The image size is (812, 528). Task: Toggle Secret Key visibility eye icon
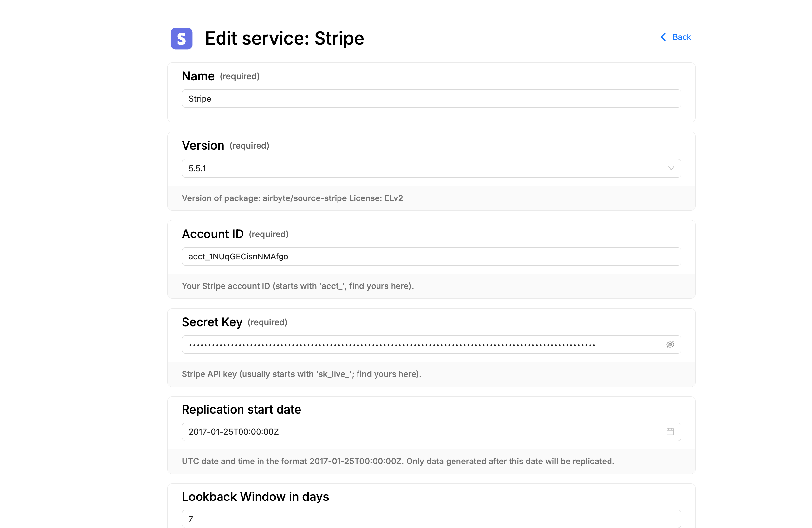pyautogui.click(x=670, y=345)
